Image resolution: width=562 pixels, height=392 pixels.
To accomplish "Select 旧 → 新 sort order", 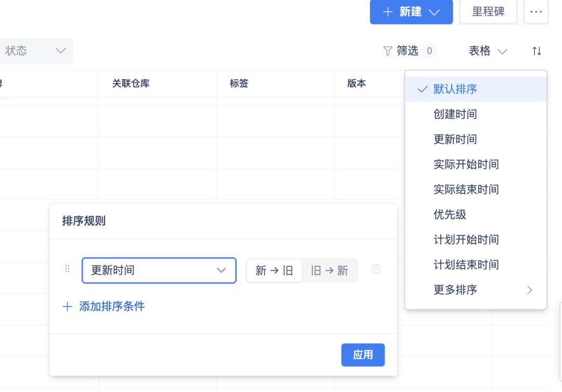I will coord(329,271).
